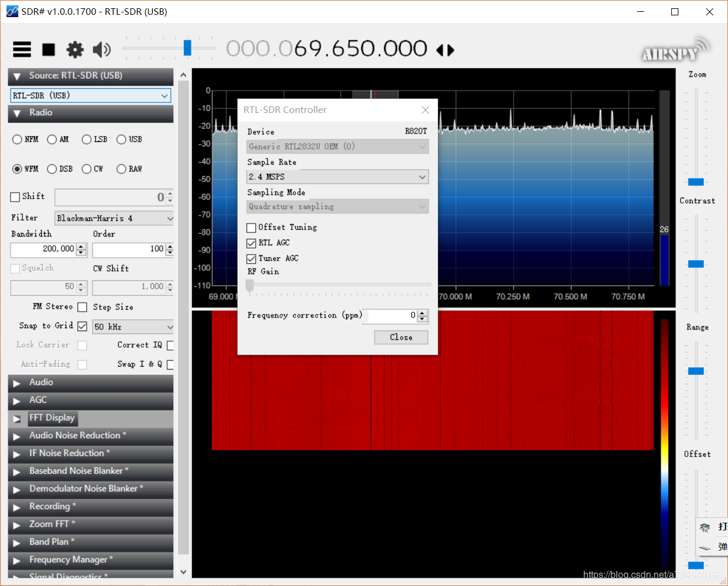Screen dimensions: 728x586
Task: Click the 70.250 M frequency axis label
Action: point(512,297)
